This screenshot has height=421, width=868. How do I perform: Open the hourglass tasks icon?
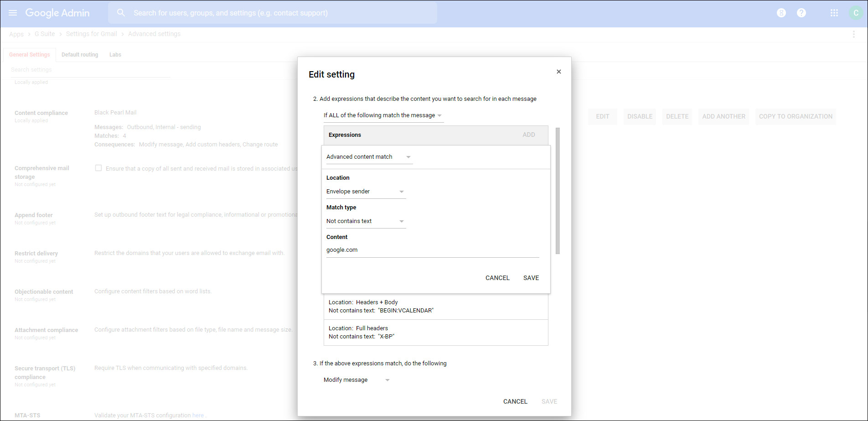[x=781, y=13]
